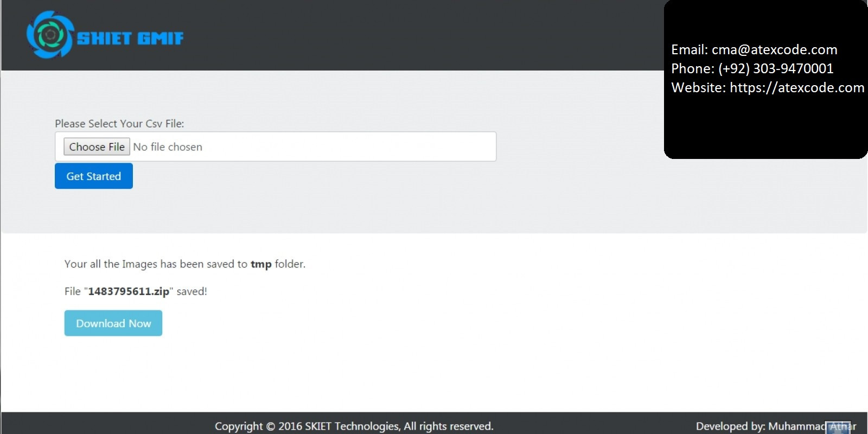Viewport: 868px width, 434px height.
Task: Click the 'Developed by: Muhammad Athar' footer text
Action: coord(776,426)
